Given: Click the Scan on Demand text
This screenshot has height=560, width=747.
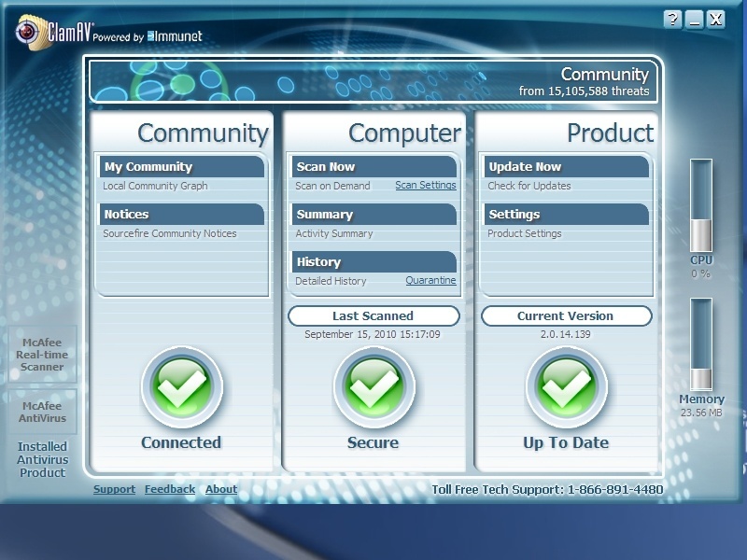Looking at the screenshot, I should tap(332, 186).
